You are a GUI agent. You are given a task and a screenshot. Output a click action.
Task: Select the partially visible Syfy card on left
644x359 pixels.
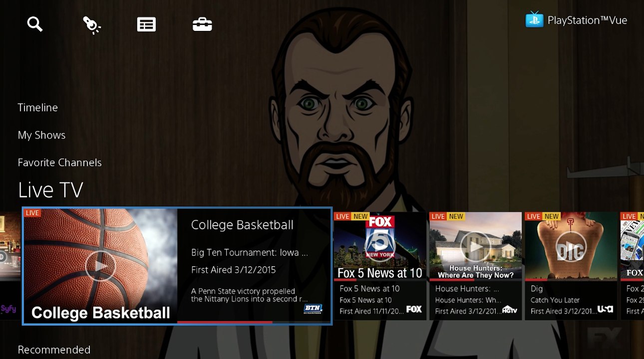tap(10, 266)
